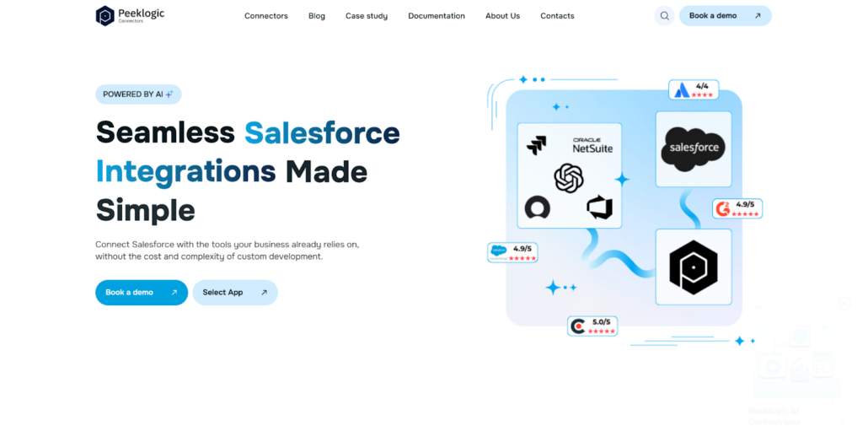Click the blue Book a demo button
This screenshot has width=868, height=426.
point(142,293)
